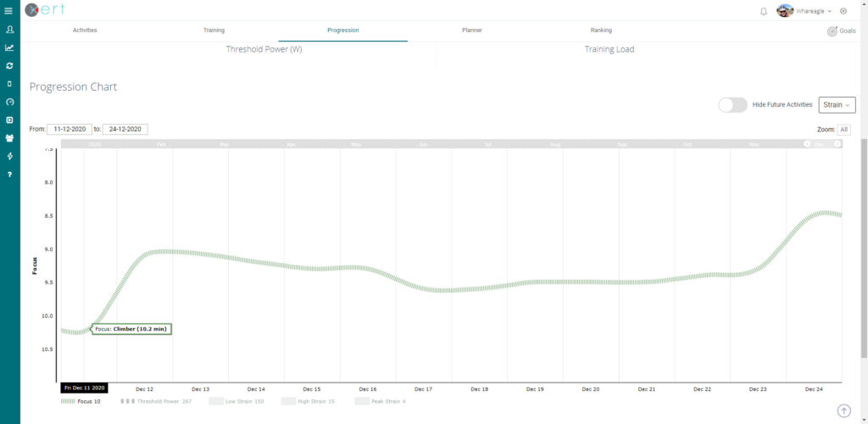Click the sync refresh sidebar icon
The height and width of the screenshot is (424, 868).
click(x=9, y=65)
